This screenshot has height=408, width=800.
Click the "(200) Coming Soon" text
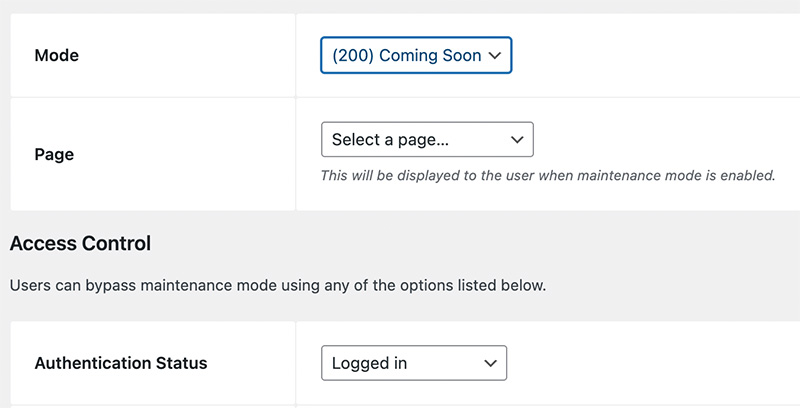(407, 56)
